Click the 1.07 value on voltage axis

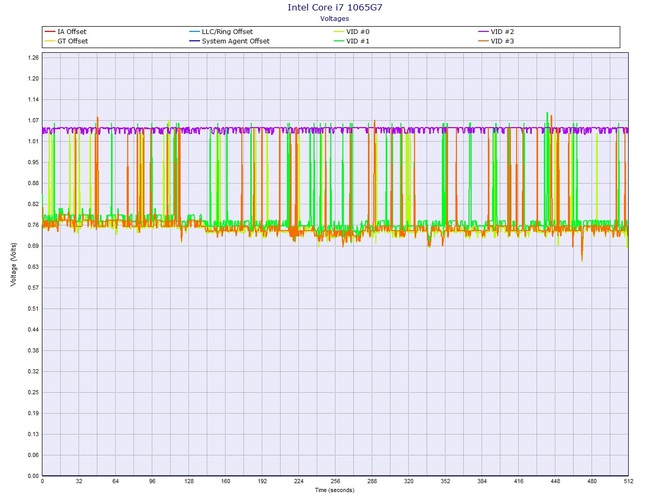[x=34, y=120]
